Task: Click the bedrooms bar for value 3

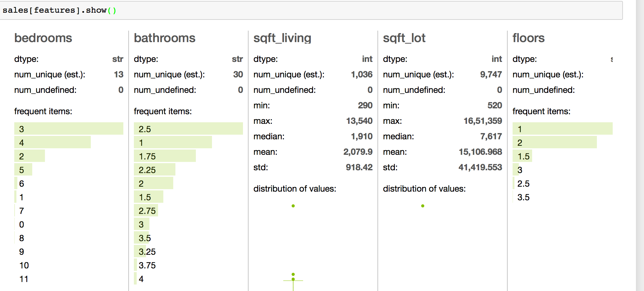Action: 69,128
